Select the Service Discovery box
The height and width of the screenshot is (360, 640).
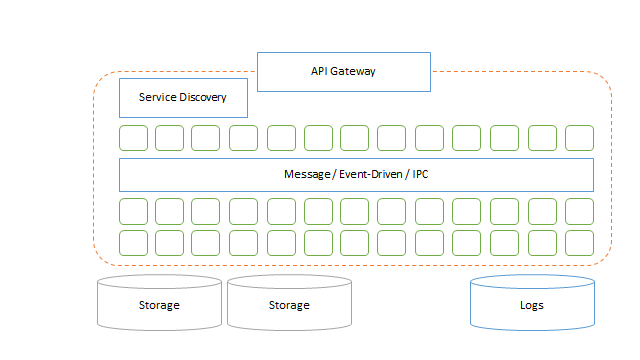[x=183, y=98]
